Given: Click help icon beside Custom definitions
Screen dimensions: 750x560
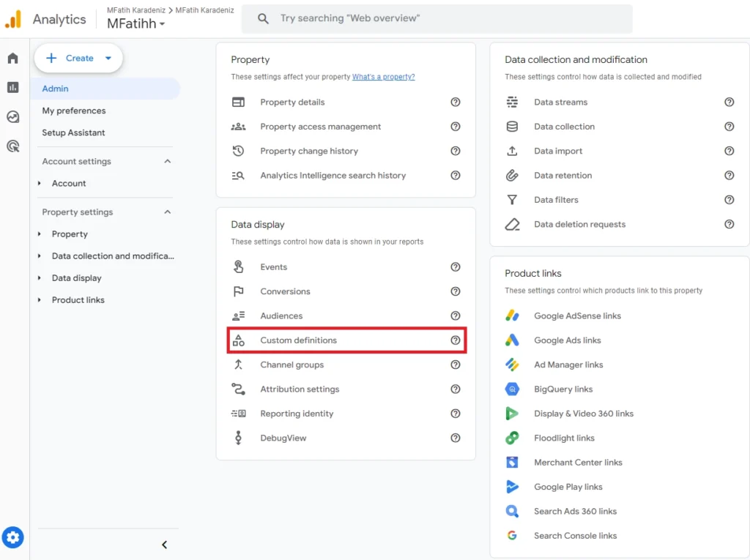Looking at the screenshot, I should pos(456,340).
